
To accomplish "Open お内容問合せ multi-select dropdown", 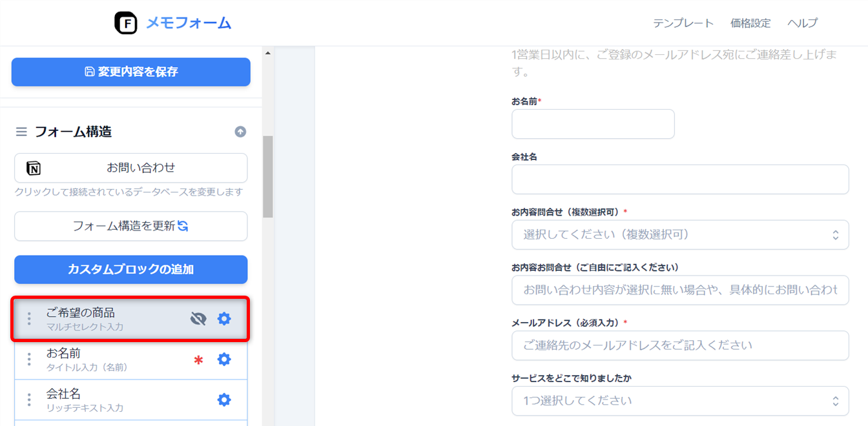I will coord(680,234).
